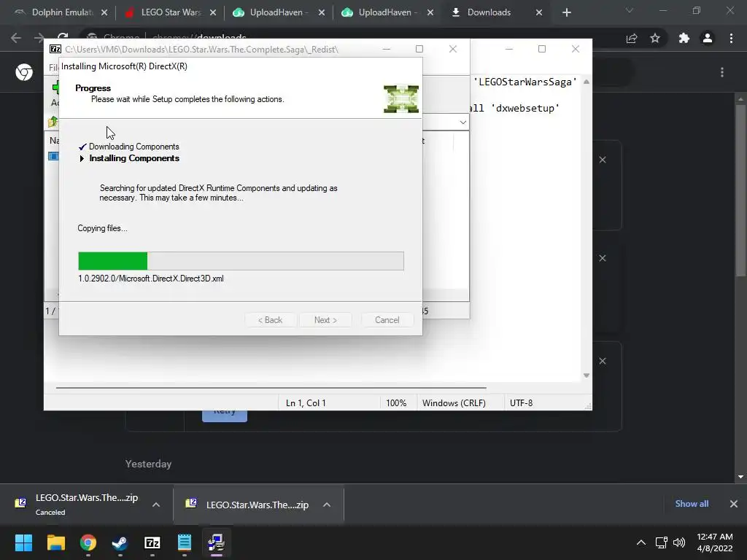Viewport: 747px width, 560px height.
Task: Click the disabled Back button in DirectX setup
Action: (x=270, y=320)
